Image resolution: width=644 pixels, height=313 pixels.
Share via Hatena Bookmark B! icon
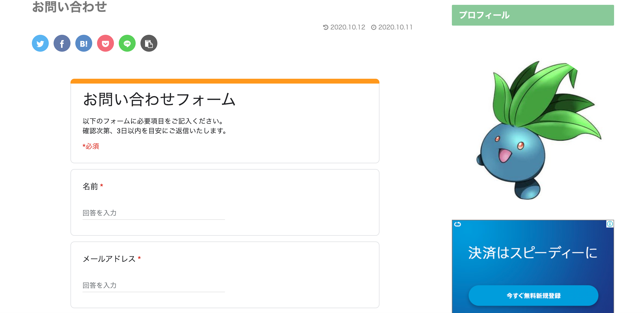click(84, 43)
